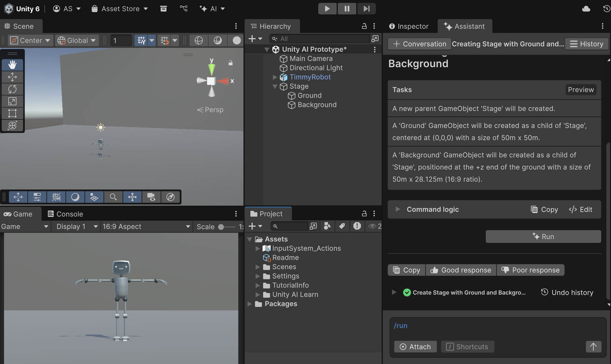Select the Rotate tool in Scene toolbar
Screen dimensions: 611x364
pos(12,89)
